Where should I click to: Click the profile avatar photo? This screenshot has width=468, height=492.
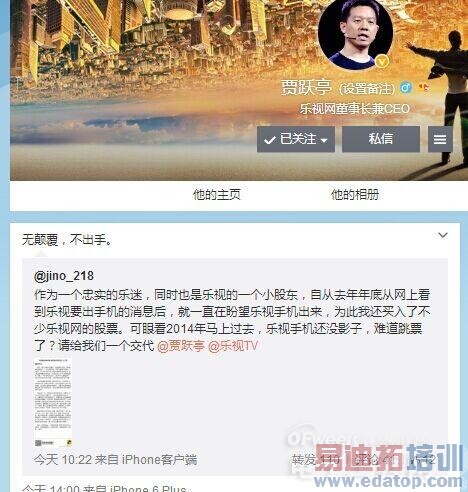(356, 32)
